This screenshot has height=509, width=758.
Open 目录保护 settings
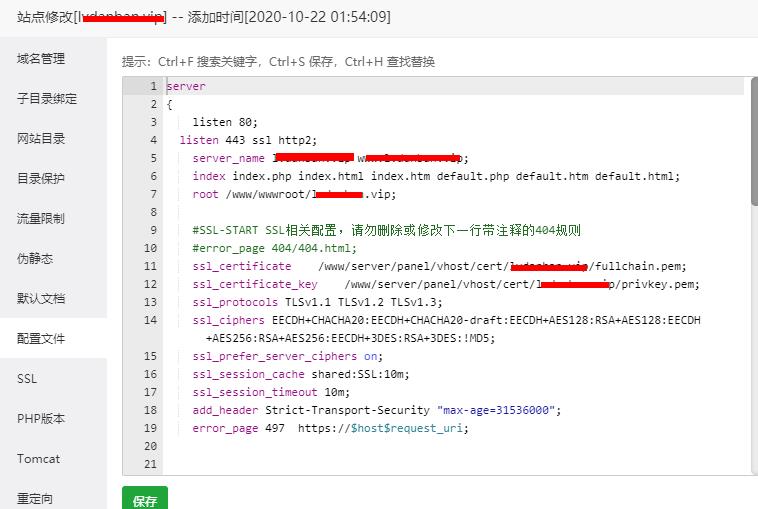coord(41,179)
